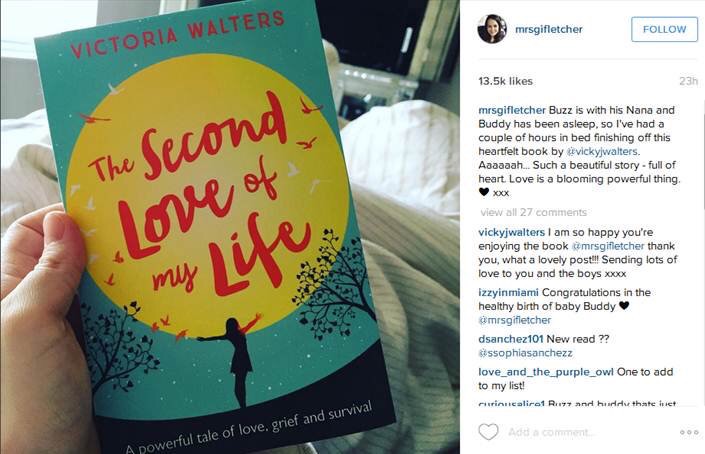Image resolution: width=705 pixels, height=454 pixels.
Task: Click the 23h post timestamp
Action: click(x=688, y=81)
